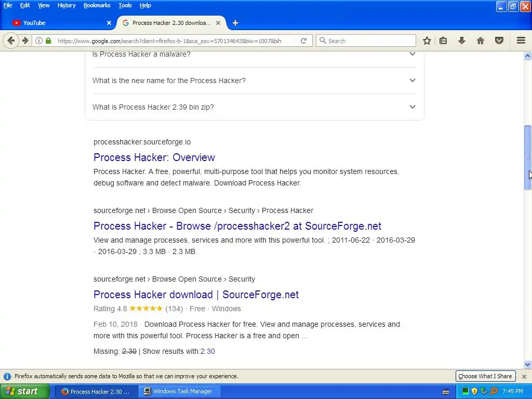Open the View menu
The image size is (532, 399).
[44, 5]
